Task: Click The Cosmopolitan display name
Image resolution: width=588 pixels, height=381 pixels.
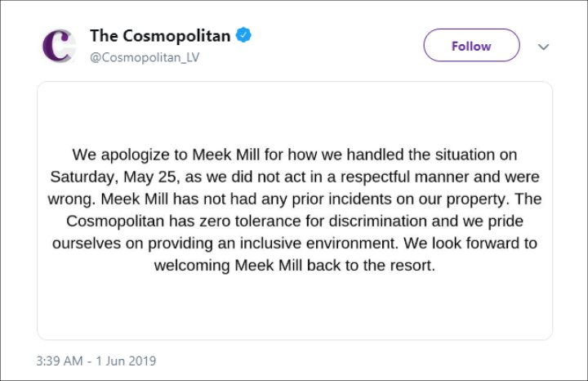Action: click(x=160, y=36)
